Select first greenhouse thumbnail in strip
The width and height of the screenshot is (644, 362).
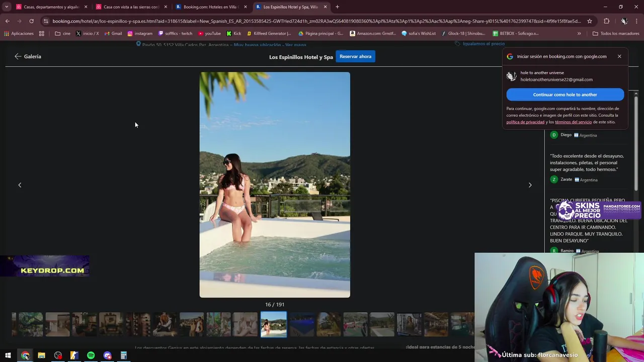(x=31, y=324)
